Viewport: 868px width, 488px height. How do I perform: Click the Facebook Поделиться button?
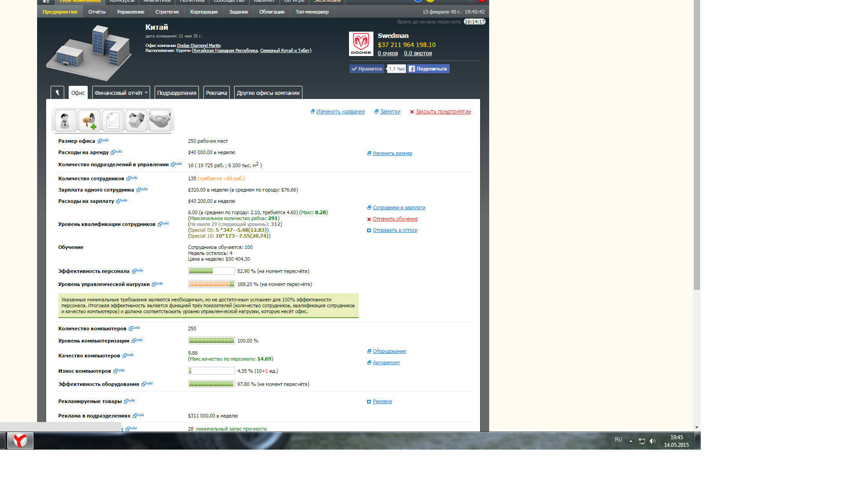[428, 69]
